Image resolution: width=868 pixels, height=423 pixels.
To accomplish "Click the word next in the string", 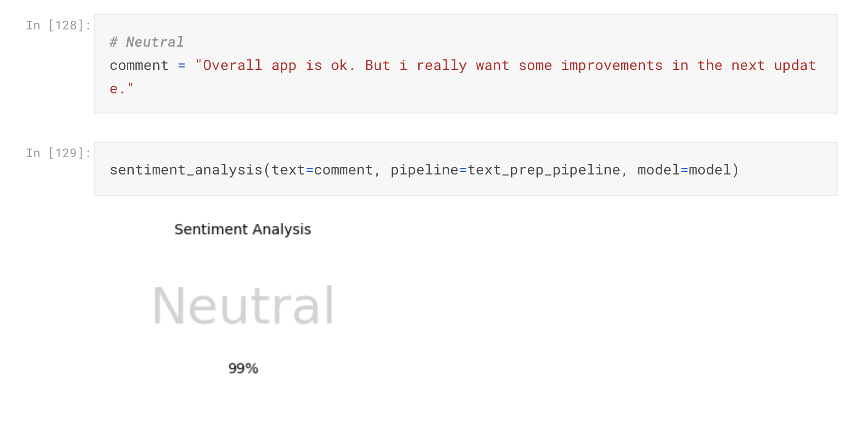I will pos(748,65).
